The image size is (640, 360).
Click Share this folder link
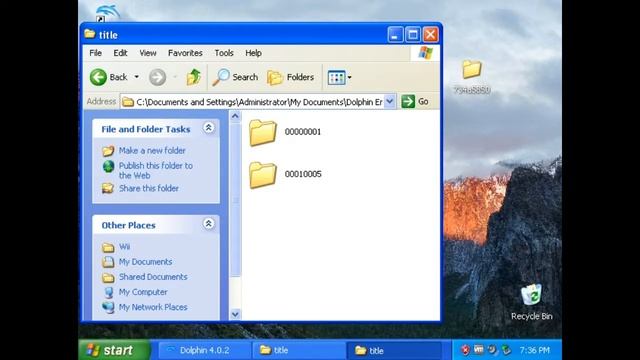149,189
